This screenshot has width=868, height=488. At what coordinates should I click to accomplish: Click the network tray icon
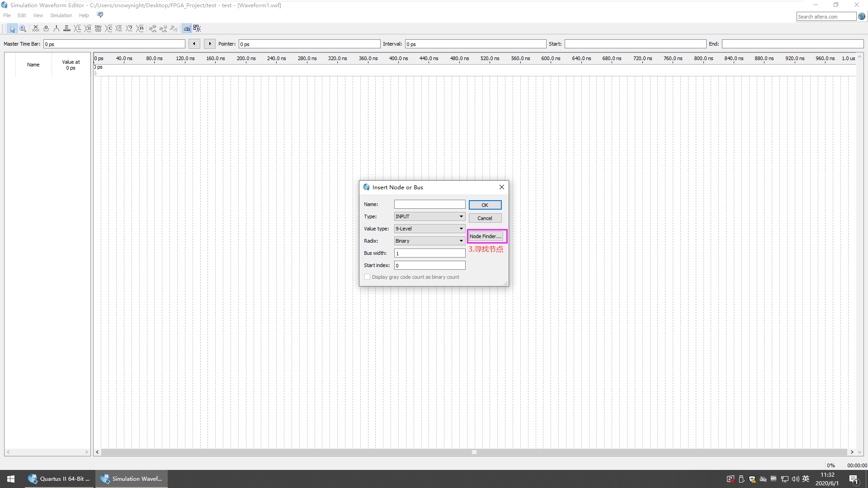coord(785,479)
